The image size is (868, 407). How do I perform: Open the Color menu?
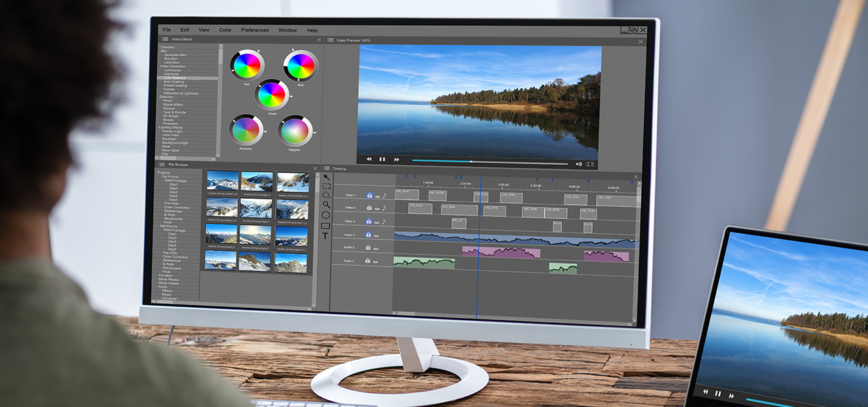pos(225,30)
